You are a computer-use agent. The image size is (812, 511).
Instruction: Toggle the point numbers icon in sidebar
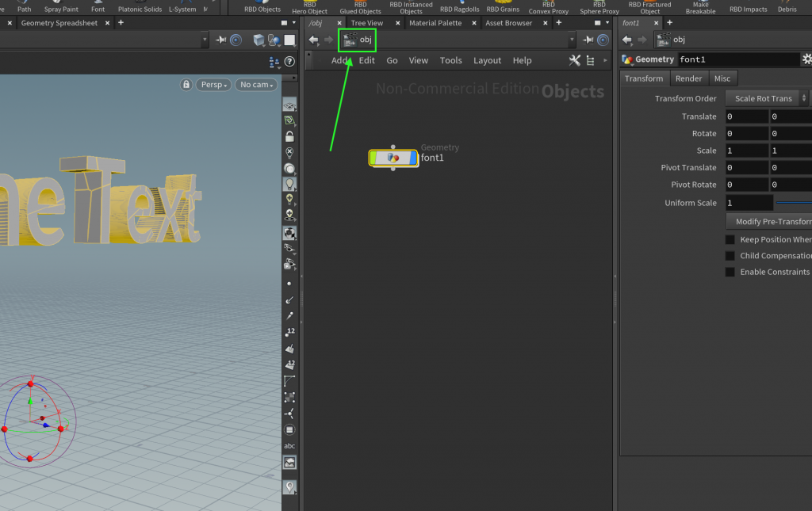coord(289,332)
